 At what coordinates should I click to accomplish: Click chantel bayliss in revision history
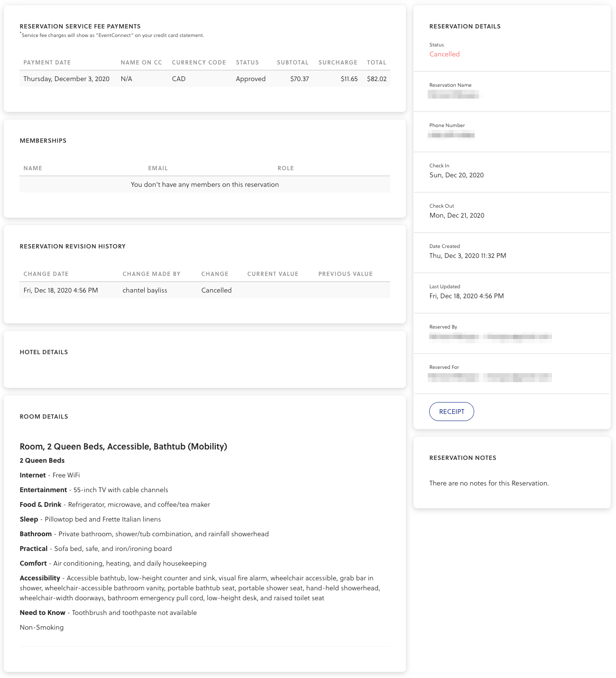pyautogui.click(x=145, y=290)
